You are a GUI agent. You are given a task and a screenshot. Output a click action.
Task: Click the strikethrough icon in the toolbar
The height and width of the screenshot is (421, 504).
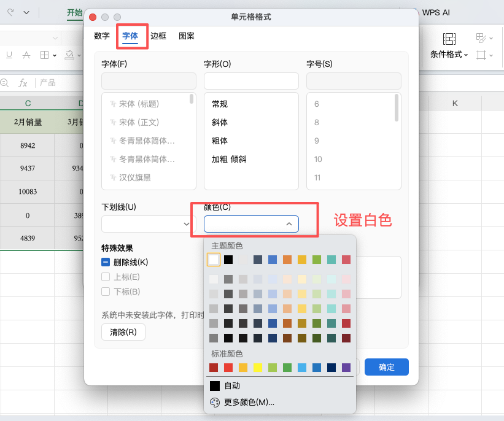26,55
